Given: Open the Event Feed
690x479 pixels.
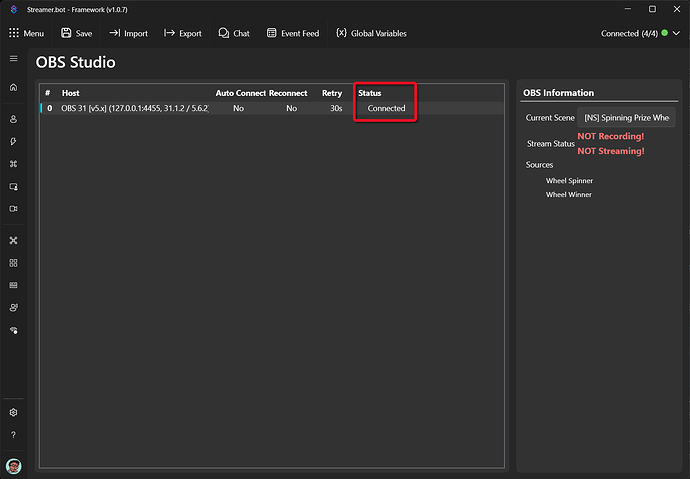Looking at the screenshot, I should pyautogui.click(x=293, y=33).
